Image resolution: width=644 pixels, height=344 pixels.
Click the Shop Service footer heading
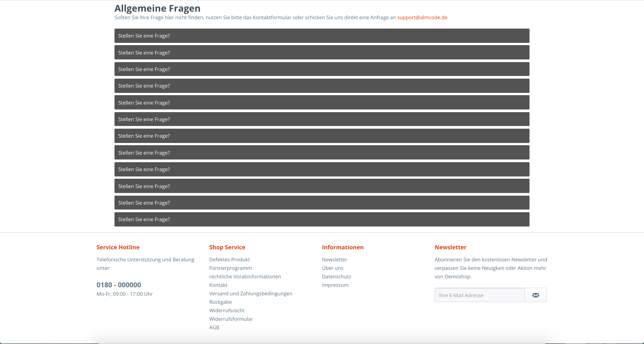point(227,247)
